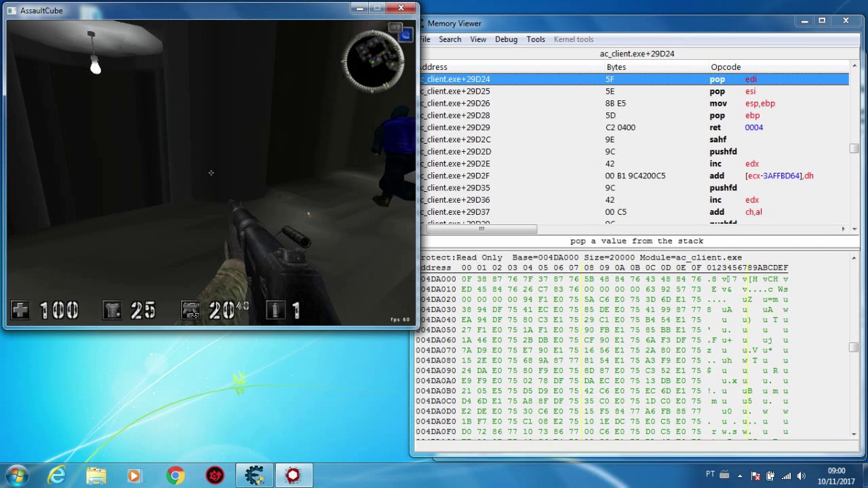
Task: Select hex dump row 004DA070
Action: (x=602, y=350)
